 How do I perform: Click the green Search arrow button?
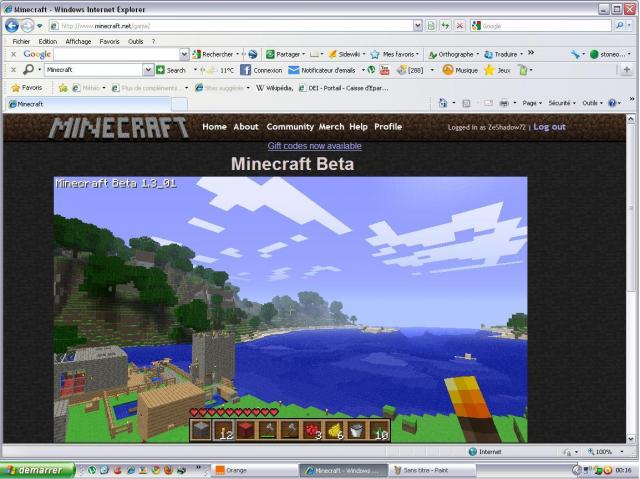coord(160,70)
